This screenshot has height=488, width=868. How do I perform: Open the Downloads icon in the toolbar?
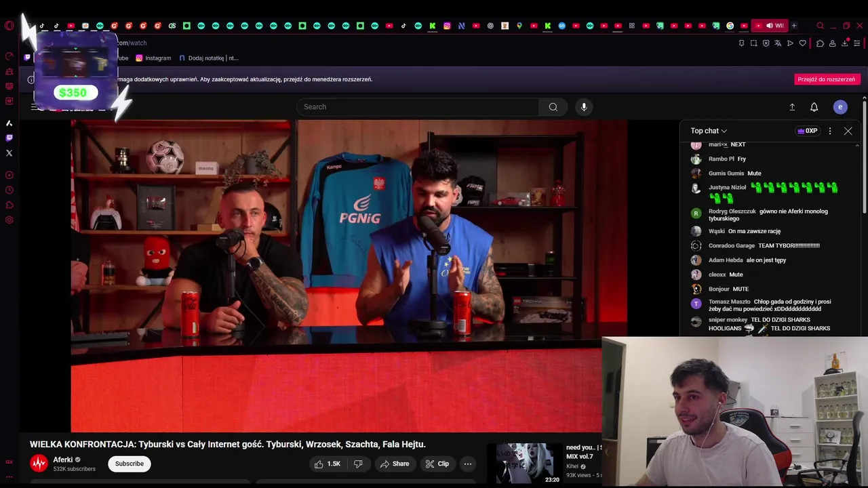click(844, 43)
